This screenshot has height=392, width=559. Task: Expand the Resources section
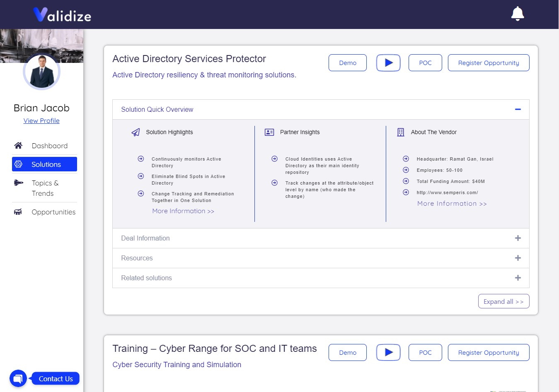tap(518, 258)
